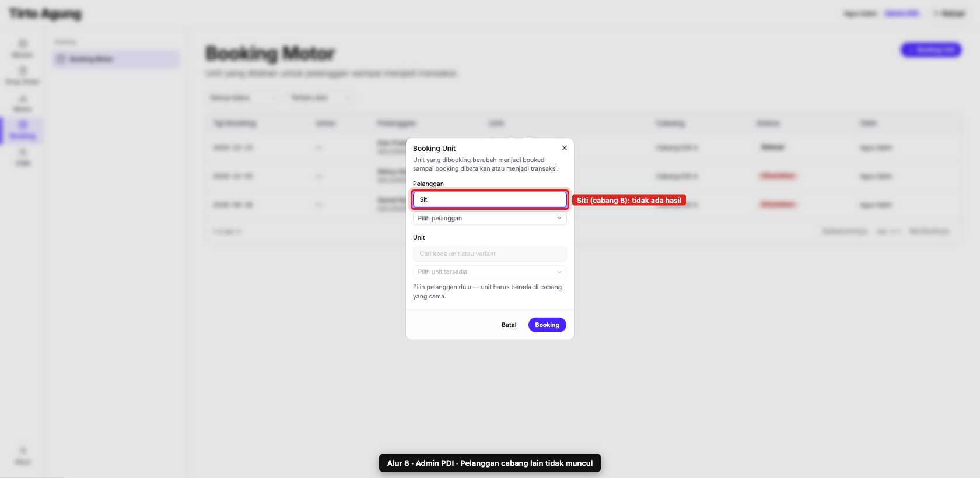Click the hint text Pilih pelanggan dulu

(488, 291)
